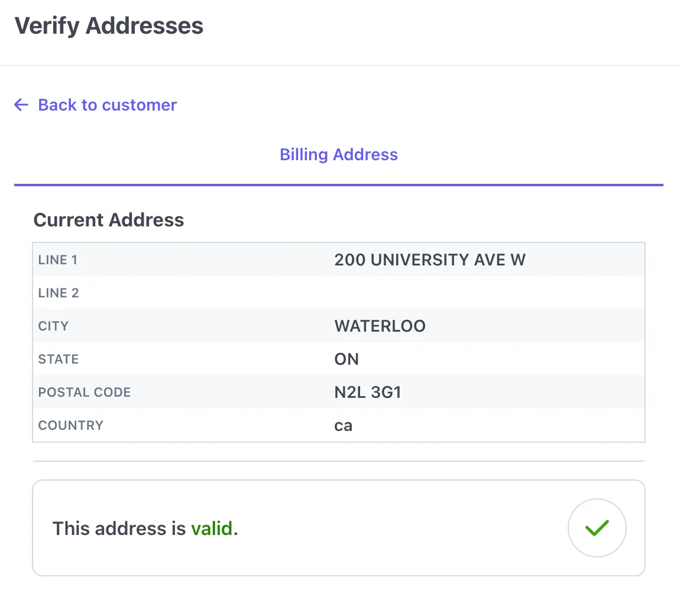The height and width of the screenshot is (616, 680).
Task: Click the word valid in the status message
Action: [x=212, y=529]
